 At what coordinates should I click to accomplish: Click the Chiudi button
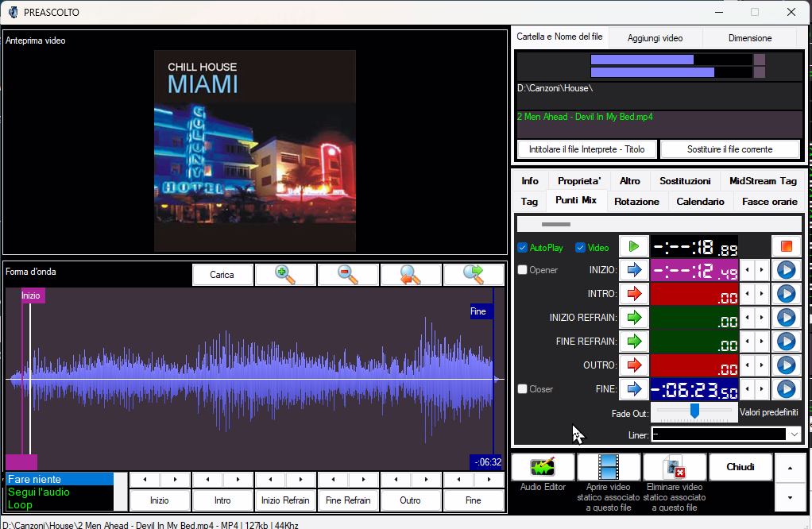(x=740, y=467)
